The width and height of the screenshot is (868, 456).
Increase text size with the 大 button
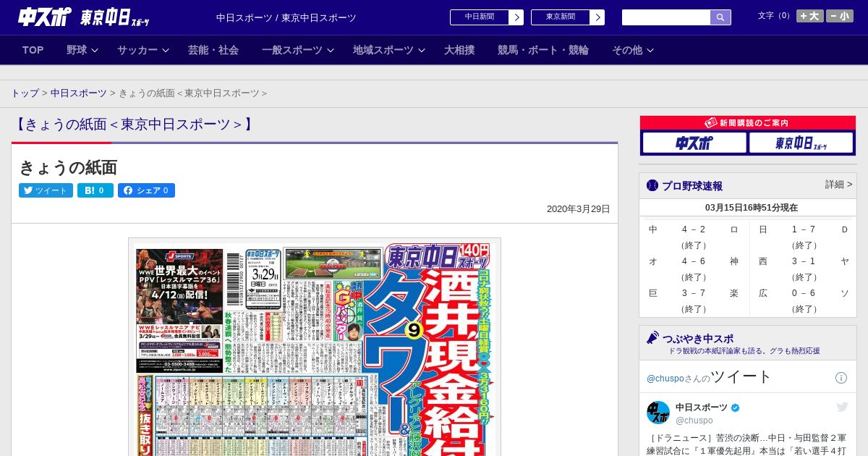coord(810,16)
